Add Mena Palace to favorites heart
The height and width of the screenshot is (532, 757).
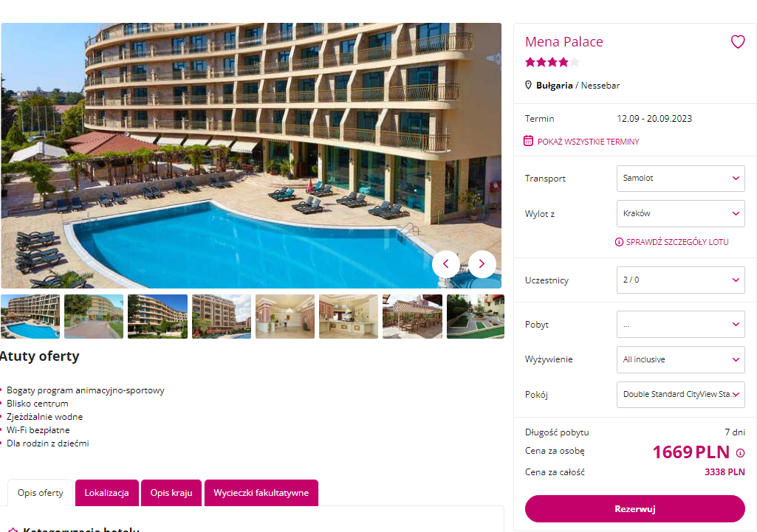click(x=737, y=42)
